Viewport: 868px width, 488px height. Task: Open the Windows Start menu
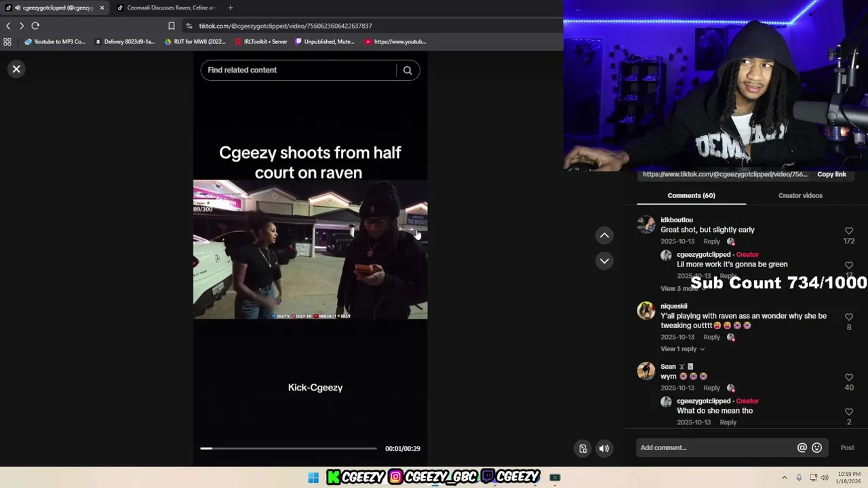pyautogui.click(x=313, y=478)
